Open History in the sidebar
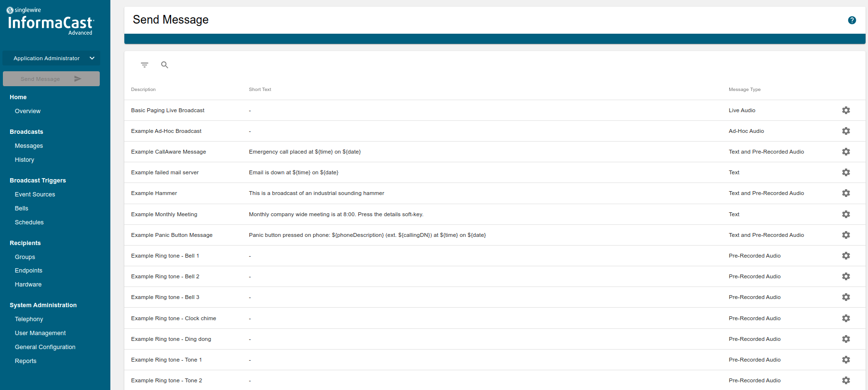 25,160
